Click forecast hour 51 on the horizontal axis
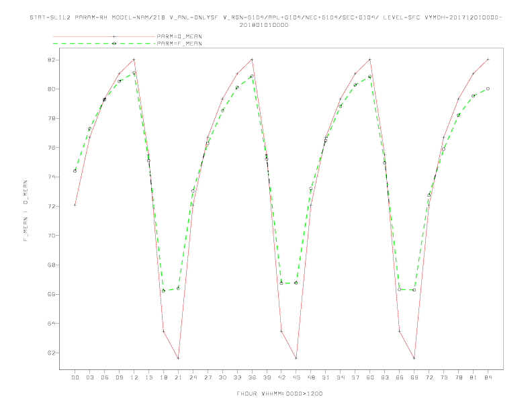The image size is (532, 411). [x=326, y=377]
